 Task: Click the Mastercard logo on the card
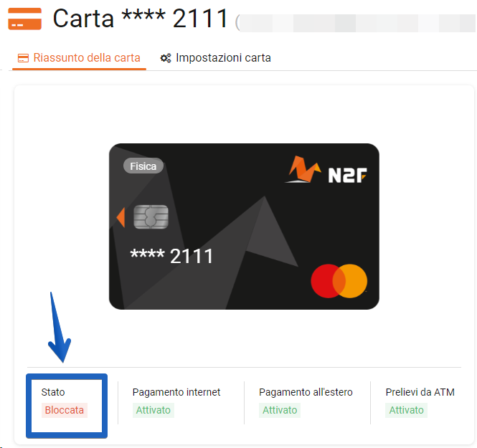click(x=339, y=281)
